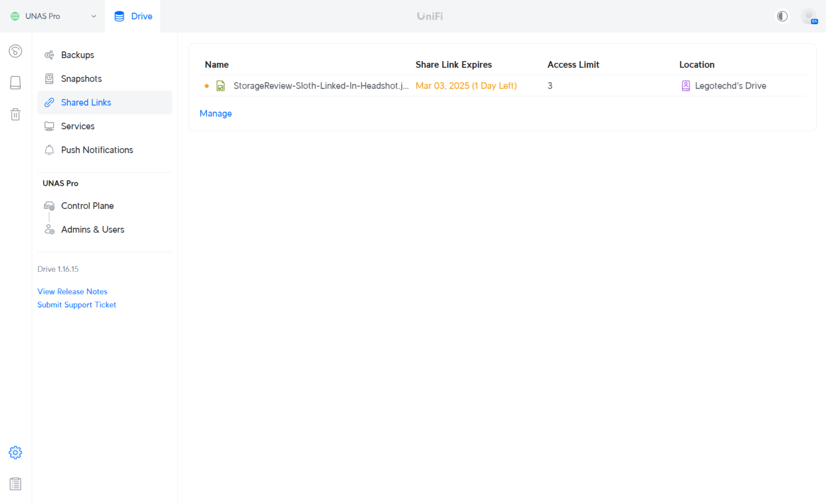
Task: Open Backups settings page
Action: pos(105,55)
